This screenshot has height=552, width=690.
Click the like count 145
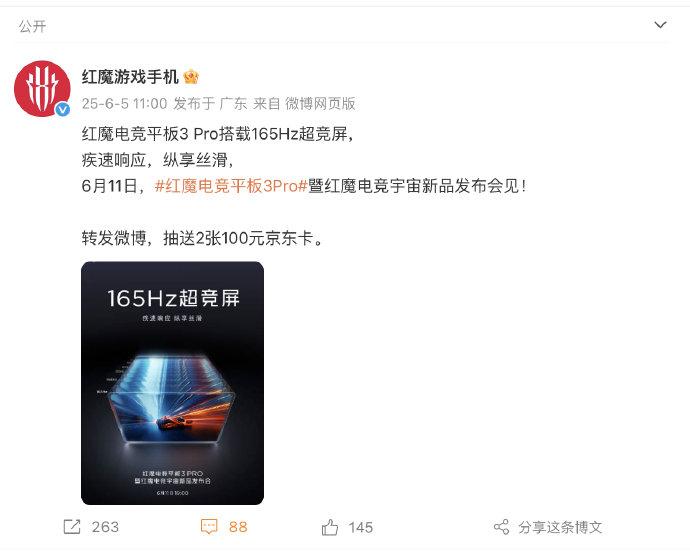pos(360,527)
